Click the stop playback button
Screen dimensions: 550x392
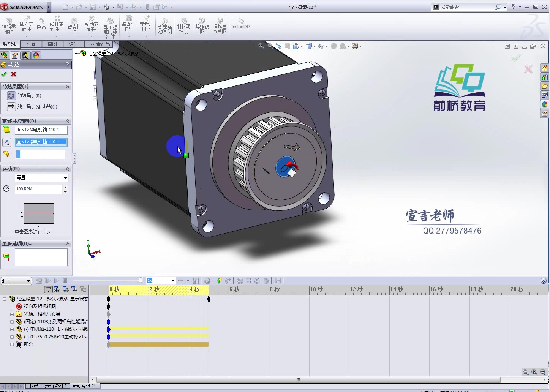click(65, 281)
